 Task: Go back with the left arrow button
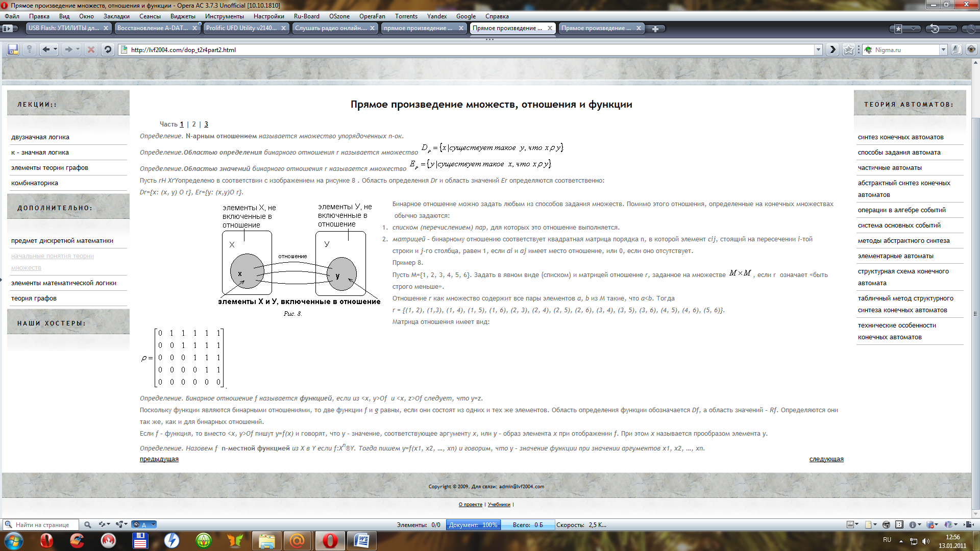46,49
